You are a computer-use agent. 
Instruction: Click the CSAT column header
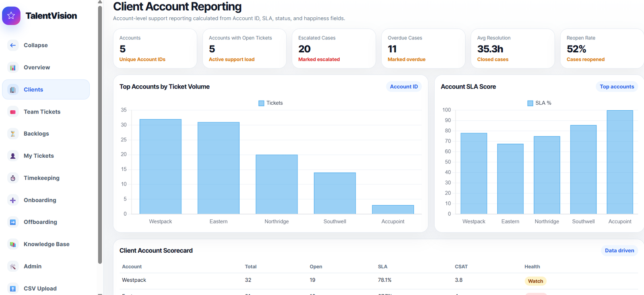pos(461,266)
